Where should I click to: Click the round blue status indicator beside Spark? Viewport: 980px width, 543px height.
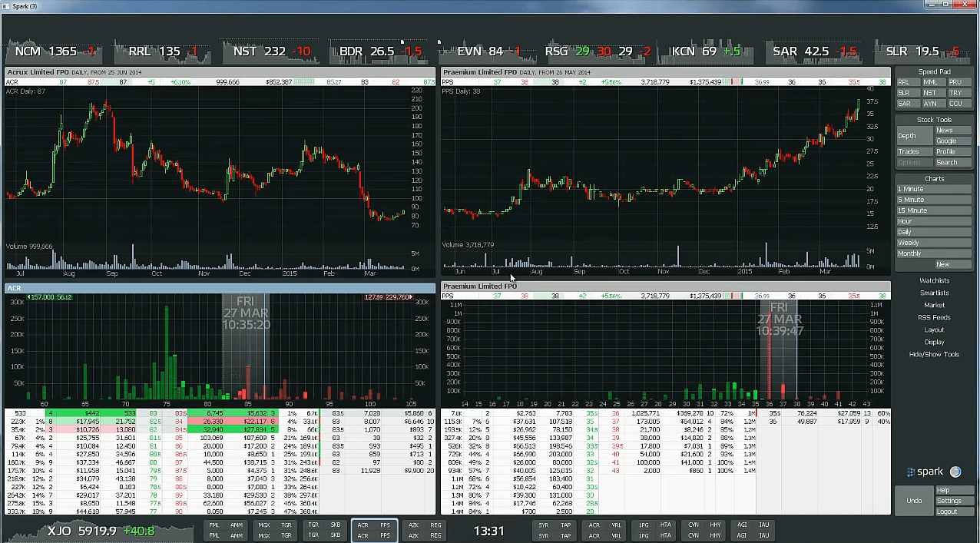click(955, 472)
